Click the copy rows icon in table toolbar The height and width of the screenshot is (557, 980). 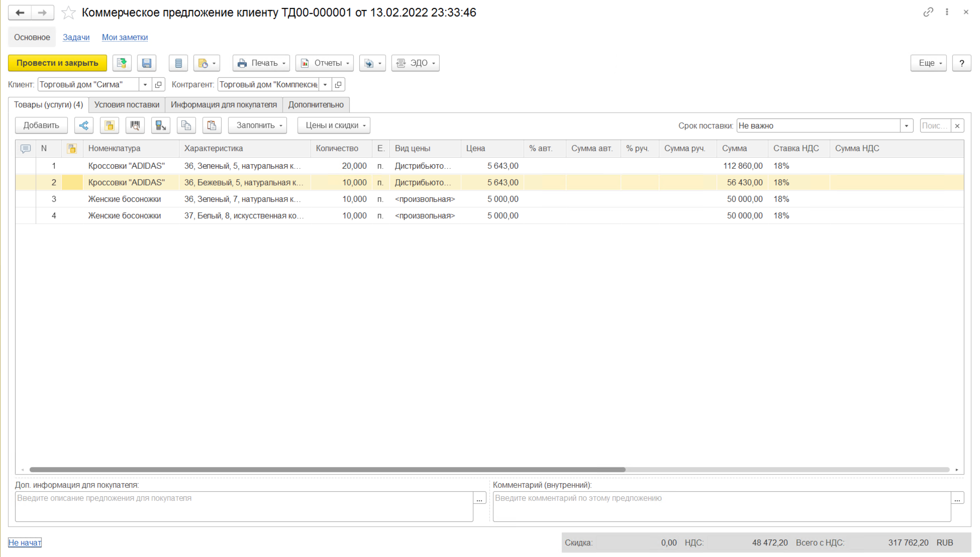tap(186, 126)
